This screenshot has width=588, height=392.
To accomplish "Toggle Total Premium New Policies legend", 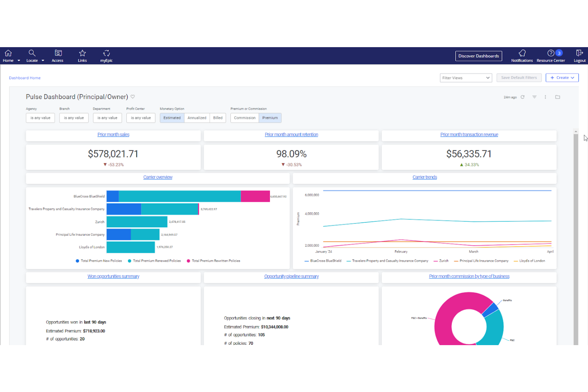I will [x=99, y=261].
